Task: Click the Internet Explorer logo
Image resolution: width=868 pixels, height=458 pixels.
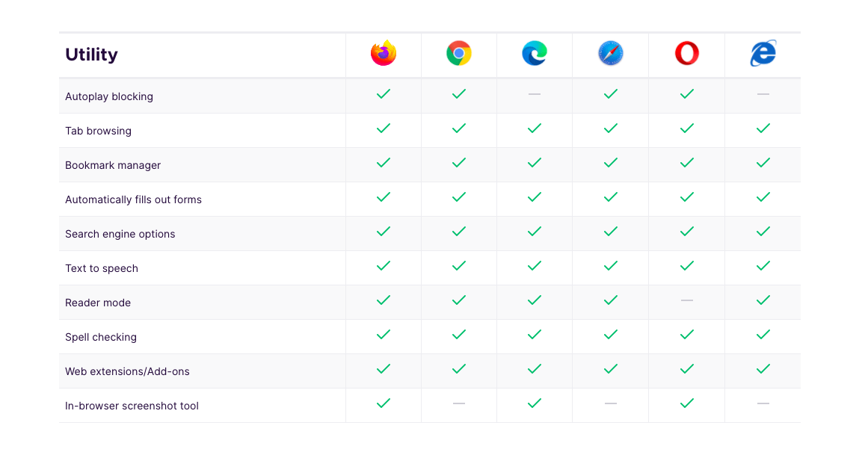Action: tap(763, 53)
